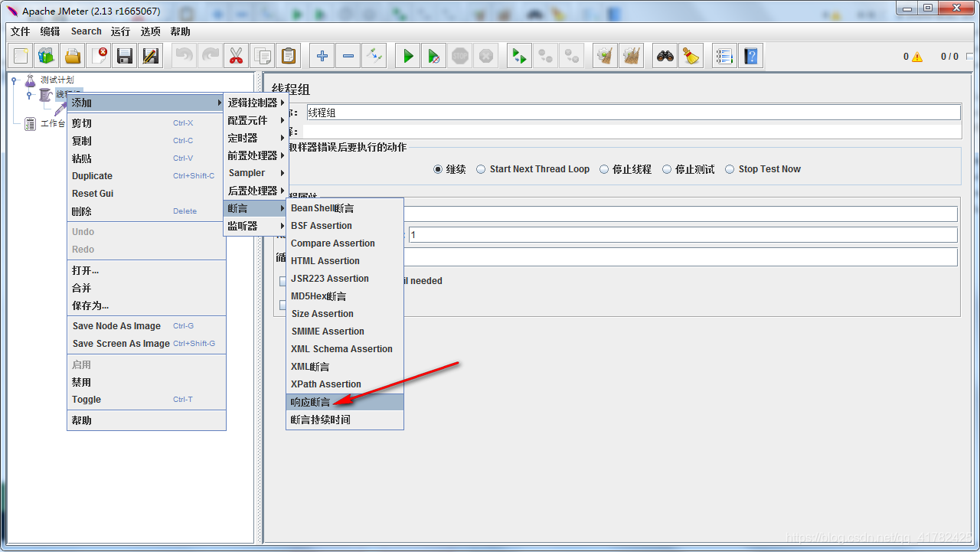Click the name field containing 线程组

[633, 113]
